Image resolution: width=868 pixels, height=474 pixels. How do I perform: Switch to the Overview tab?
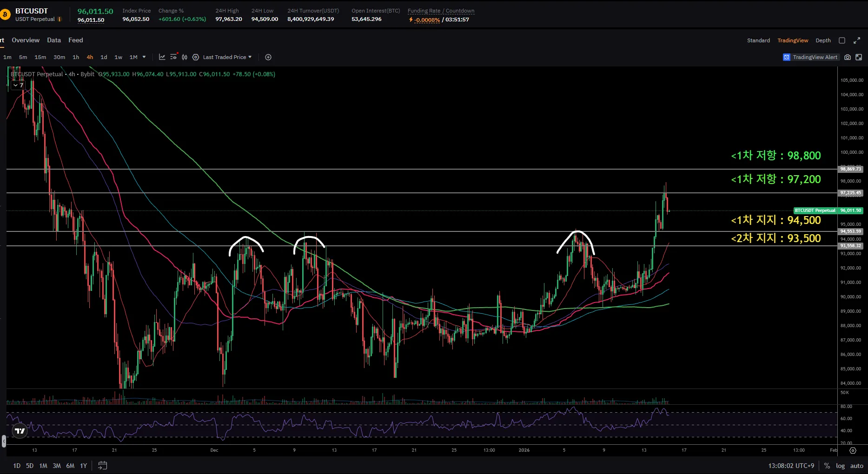(x=26, y=40)
